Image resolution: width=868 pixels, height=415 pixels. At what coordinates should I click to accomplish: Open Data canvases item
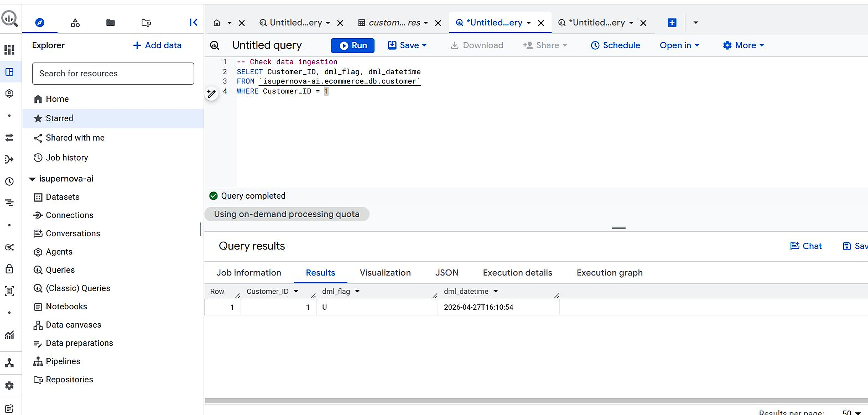pyautogui.click(x=74, y=325)
